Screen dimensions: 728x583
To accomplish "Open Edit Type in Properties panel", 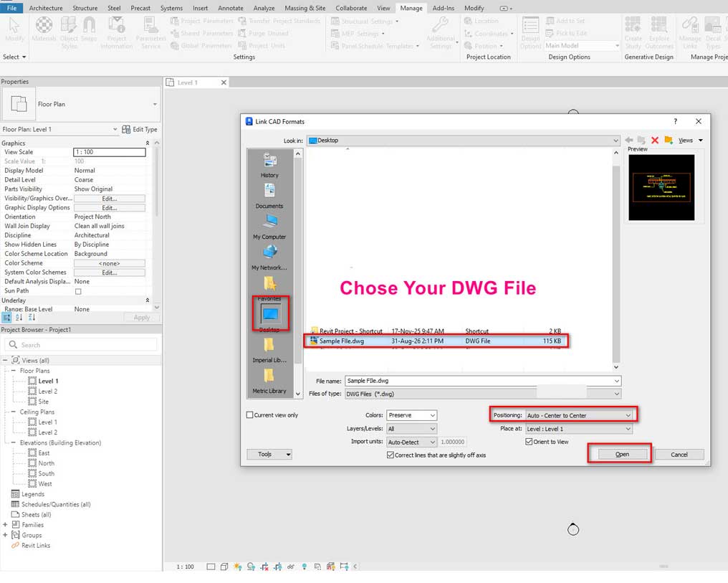I will tap(140, 129).
